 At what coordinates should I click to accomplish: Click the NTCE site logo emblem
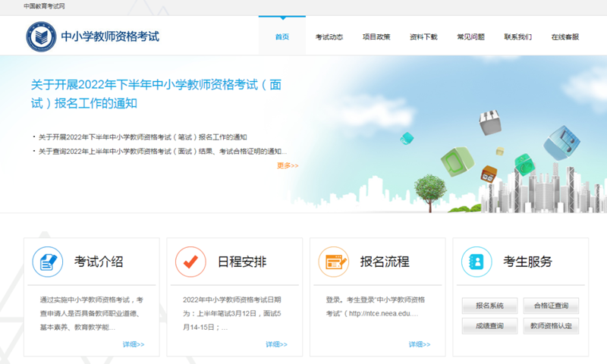(x=41, y=36)
